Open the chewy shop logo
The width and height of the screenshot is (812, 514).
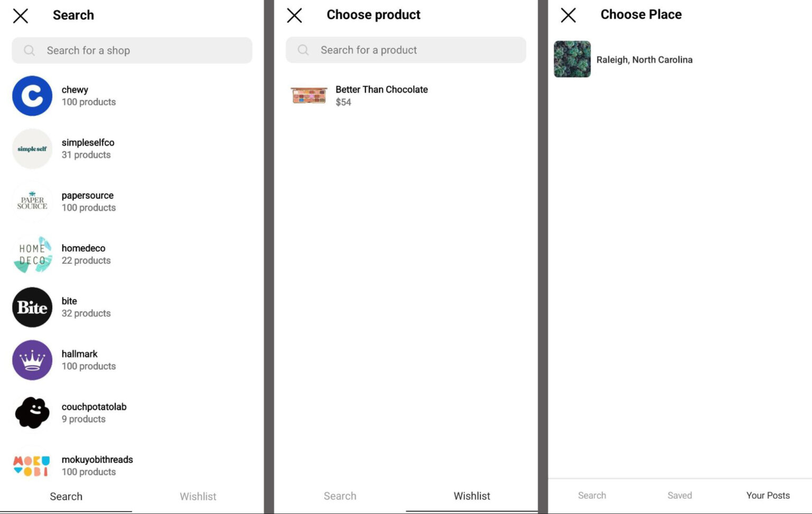point(32,96)
